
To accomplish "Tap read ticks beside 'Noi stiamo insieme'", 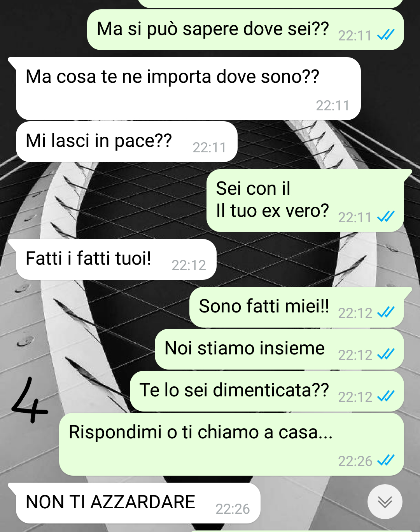I will [x=386, y=354].
